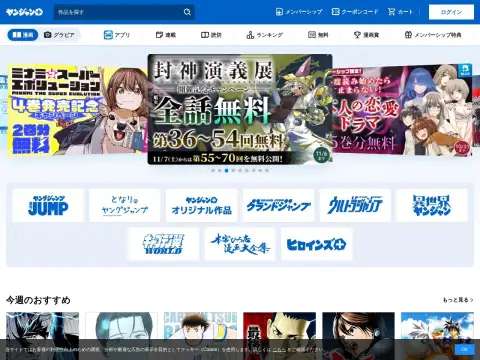Select the first carousel dot
The width and height of the screenshot is (480, 360).
pos(213,170)
